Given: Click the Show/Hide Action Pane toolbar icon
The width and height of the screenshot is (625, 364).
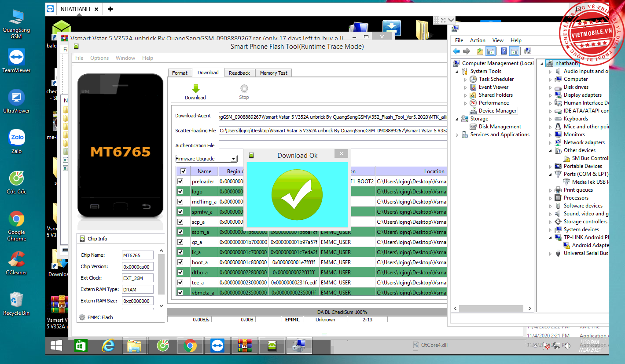Looking at the screenshot, I should click(x=514, y=51).
